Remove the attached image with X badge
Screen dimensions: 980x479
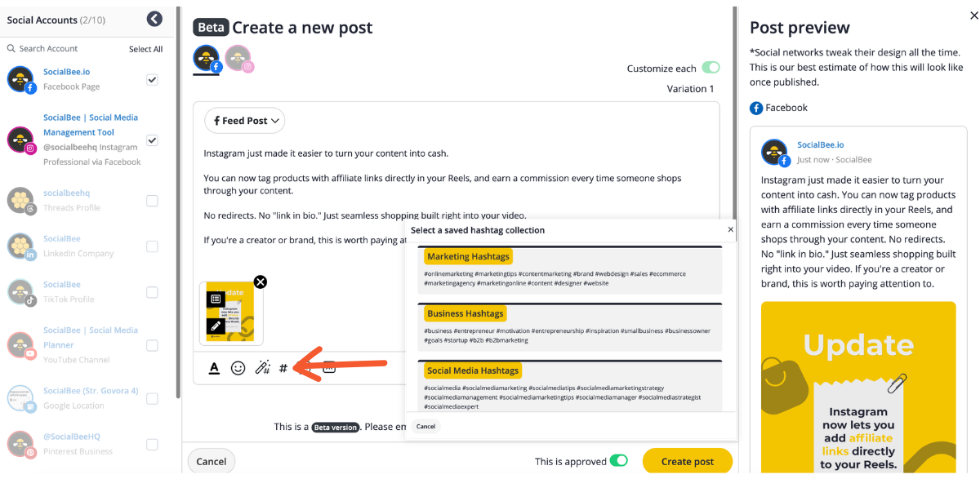[x=261, y=282]
